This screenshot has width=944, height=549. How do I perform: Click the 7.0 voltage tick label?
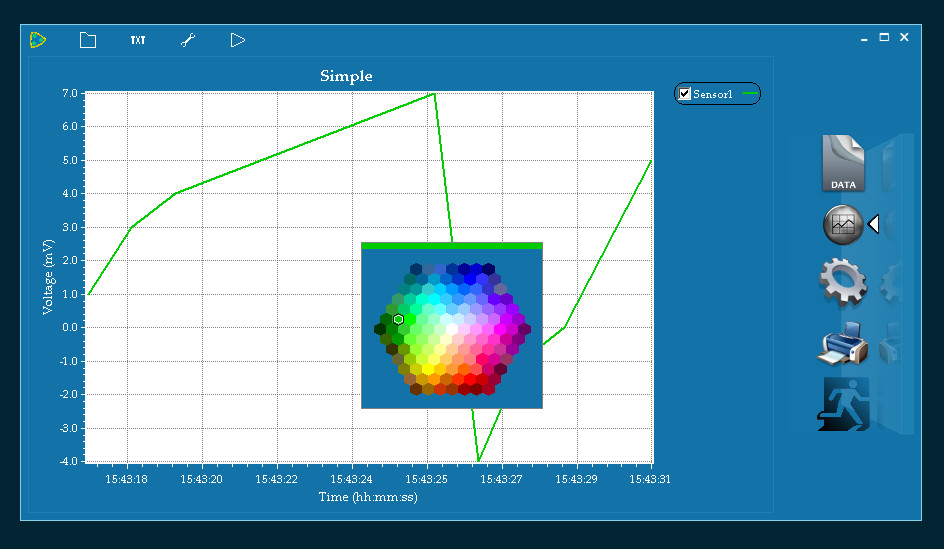click(x=70, y=93)
